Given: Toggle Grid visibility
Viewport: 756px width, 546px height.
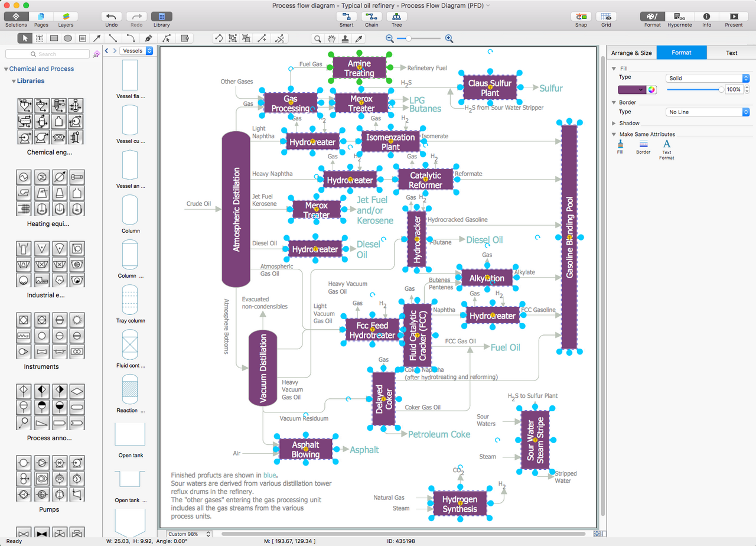Looking at the screenshot, I should (x=606, y=17).
